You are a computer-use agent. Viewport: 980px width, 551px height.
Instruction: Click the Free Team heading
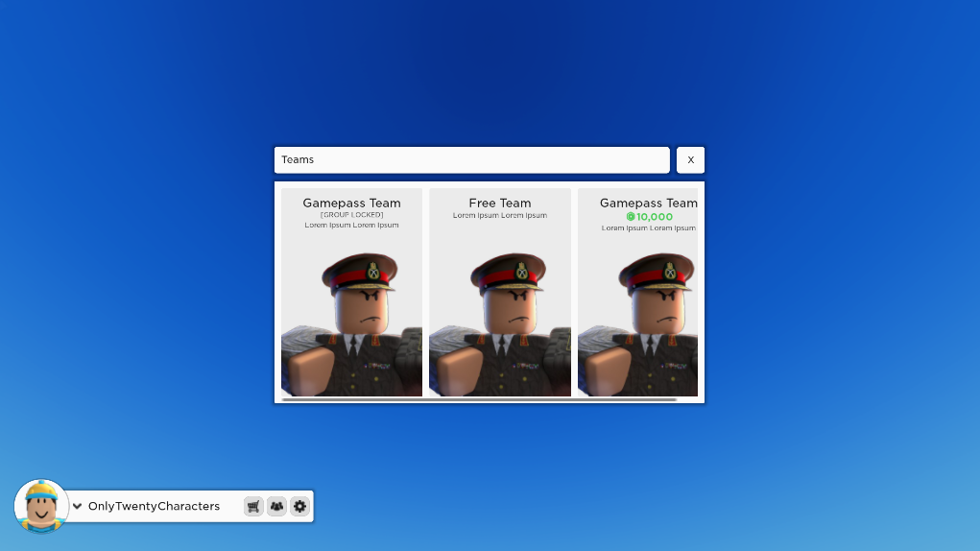(x=500, y=204)
